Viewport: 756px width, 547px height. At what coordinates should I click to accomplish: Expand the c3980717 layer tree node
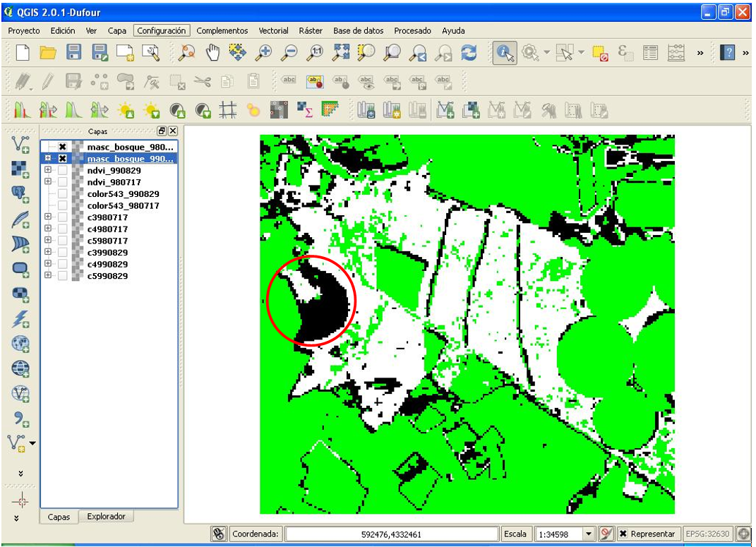tap(48, 217)
